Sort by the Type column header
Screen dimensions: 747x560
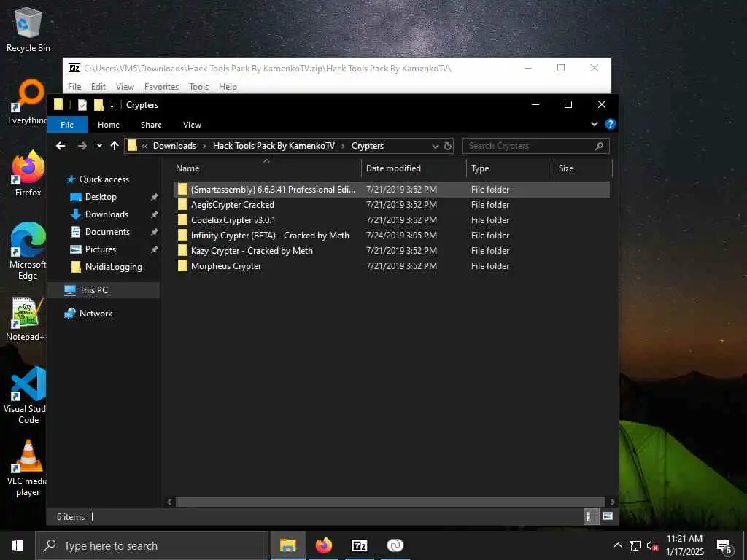pos(510,168)
